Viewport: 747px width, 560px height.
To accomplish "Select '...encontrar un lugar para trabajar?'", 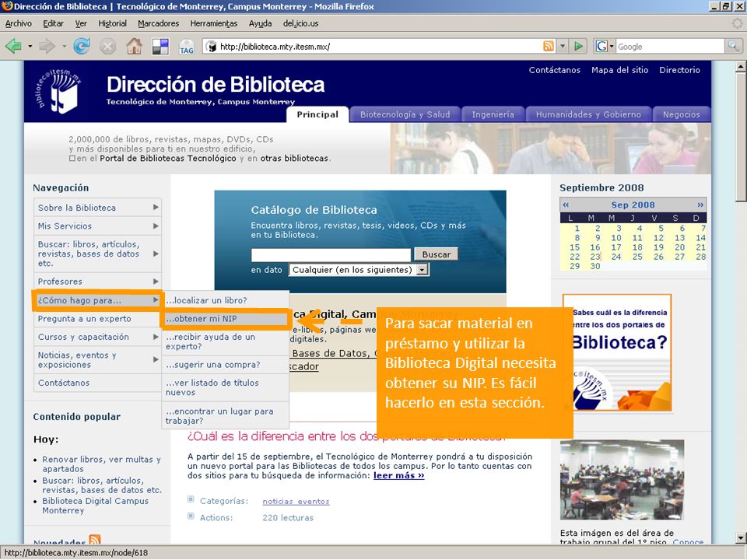I will (226, 415).
